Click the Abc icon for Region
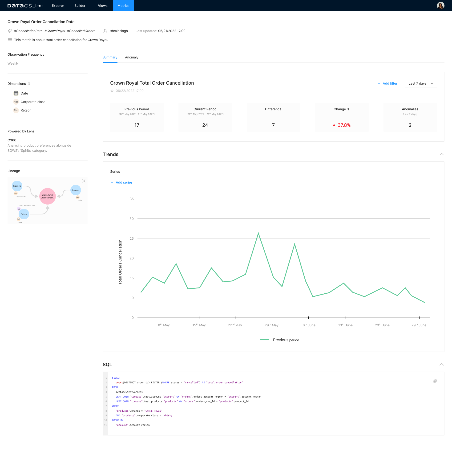452x476 pixels. (x=16, y=110)
